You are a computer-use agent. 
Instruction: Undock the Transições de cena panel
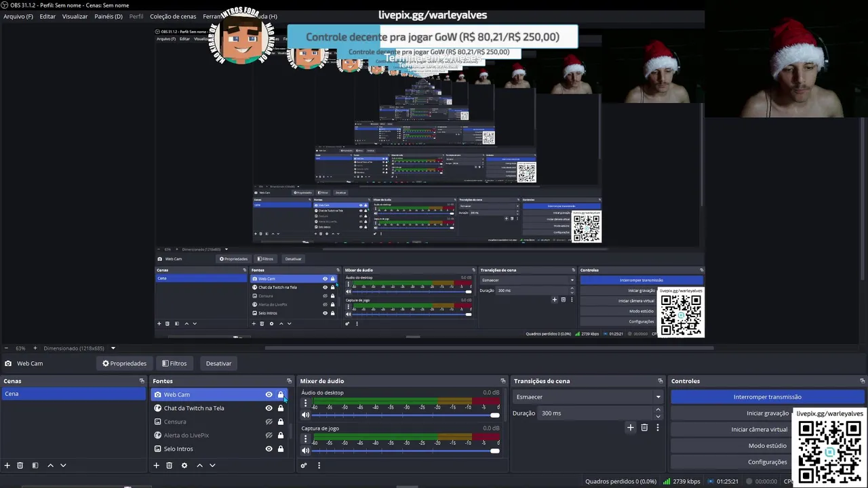660,381
